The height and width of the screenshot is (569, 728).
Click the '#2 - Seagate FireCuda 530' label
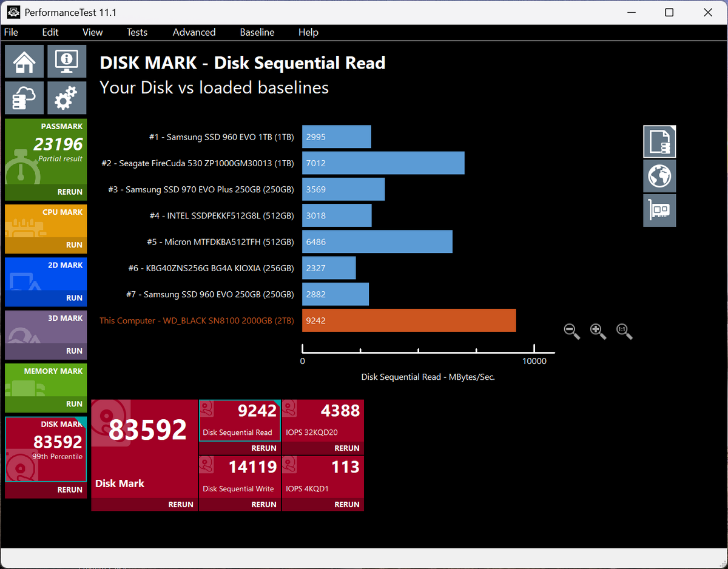click(x=198, y=163)
